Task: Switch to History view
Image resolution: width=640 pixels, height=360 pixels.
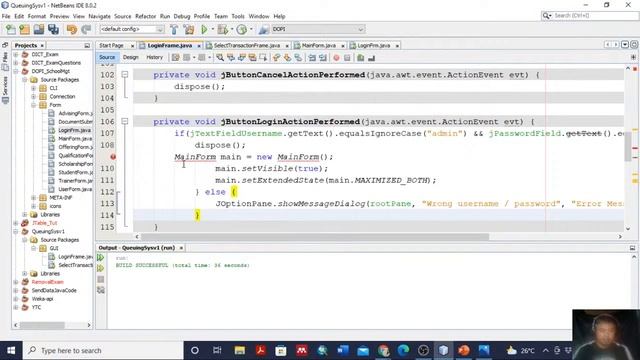Action: tap(154, 58)
